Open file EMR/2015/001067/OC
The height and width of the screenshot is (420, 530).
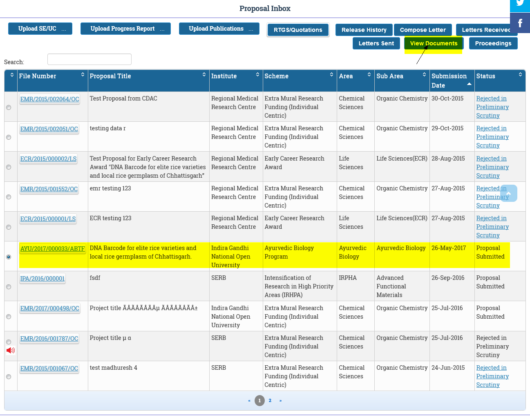[x=49, y=369]
